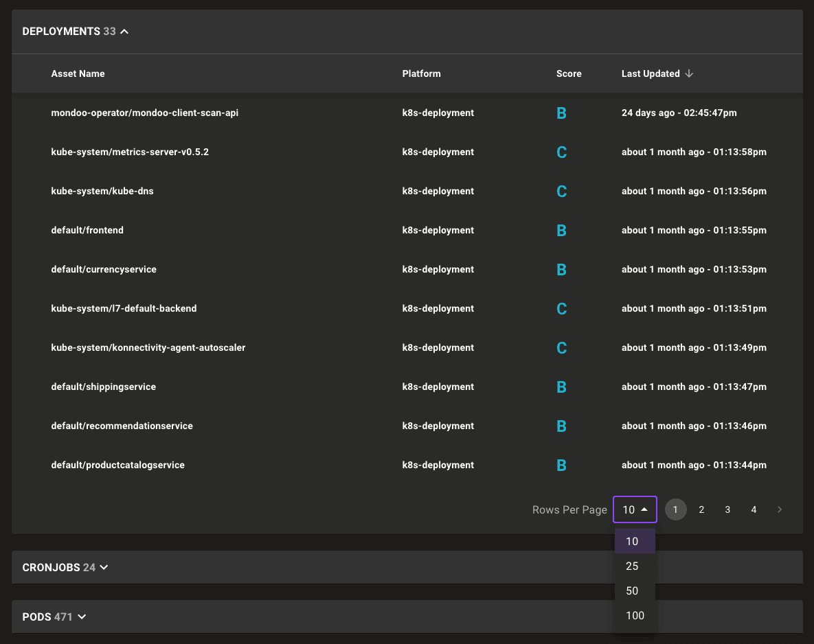The width and height of the screenshot is (814, 644).
Task: Open the Rows Per Page selector
Action: point(634,509)
